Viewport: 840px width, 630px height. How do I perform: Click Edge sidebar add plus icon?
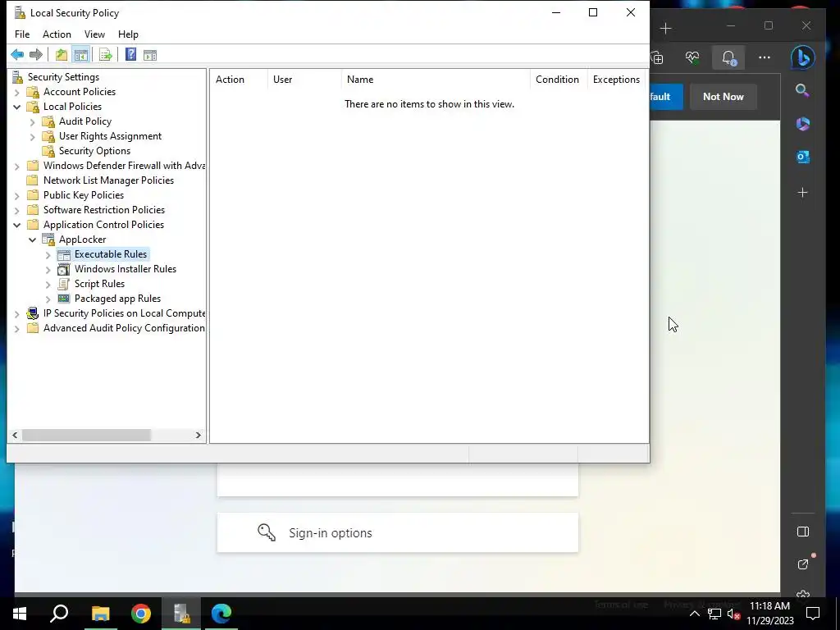802,192
